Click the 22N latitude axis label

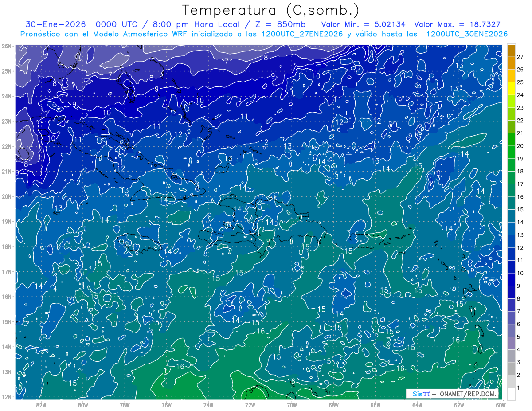6,146
